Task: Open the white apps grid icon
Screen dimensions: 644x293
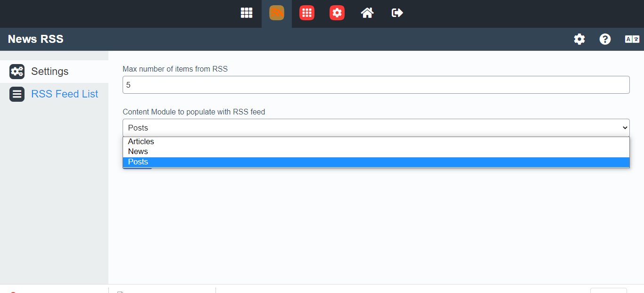Action: [247, 13]
